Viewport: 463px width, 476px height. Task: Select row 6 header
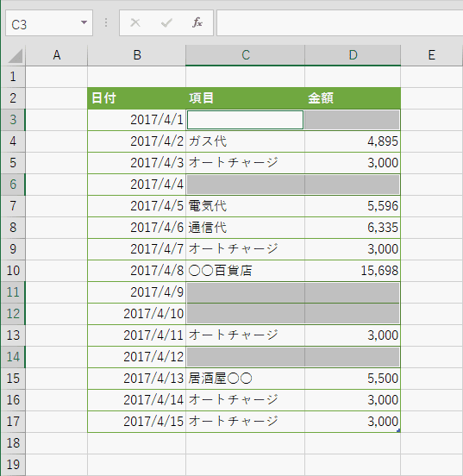(13, 185)
